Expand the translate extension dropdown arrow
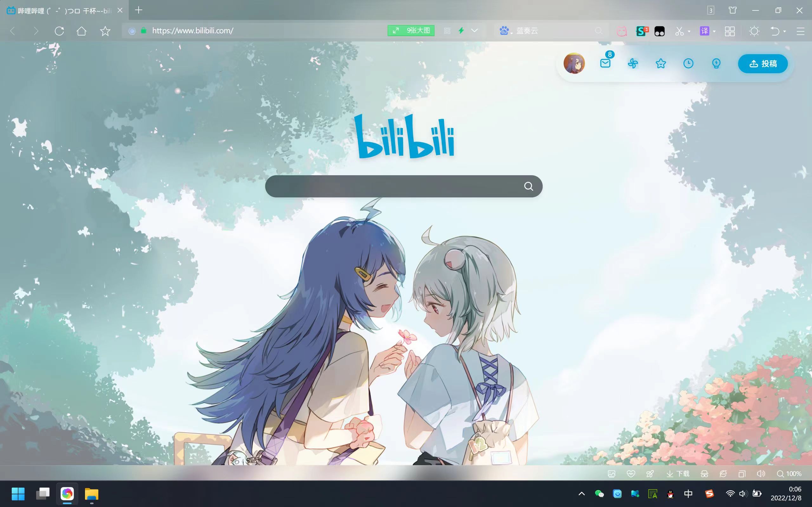 (714, 31)
